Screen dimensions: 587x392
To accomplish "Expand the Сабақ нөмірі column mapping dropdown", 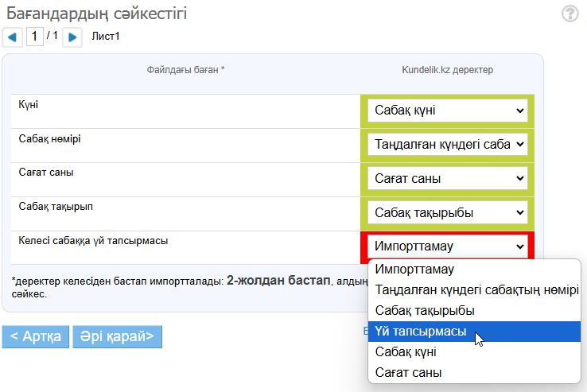I will pos(447,145).
